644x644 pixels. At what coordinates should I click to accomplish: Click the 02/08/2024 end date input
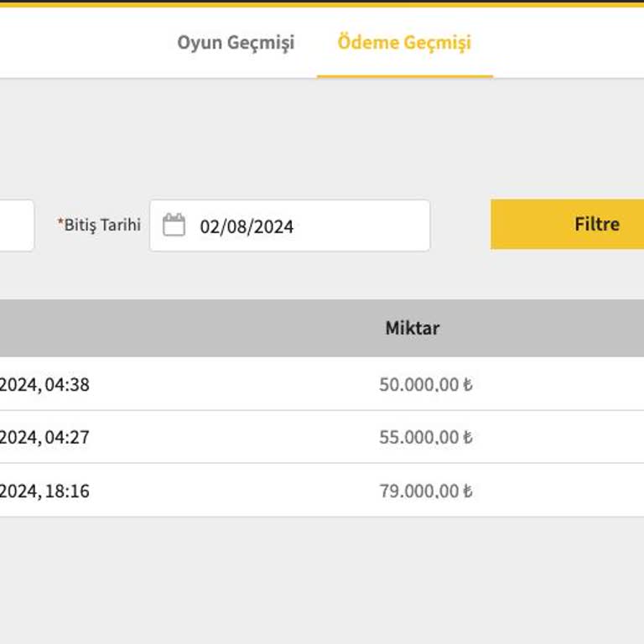point(302,226)
